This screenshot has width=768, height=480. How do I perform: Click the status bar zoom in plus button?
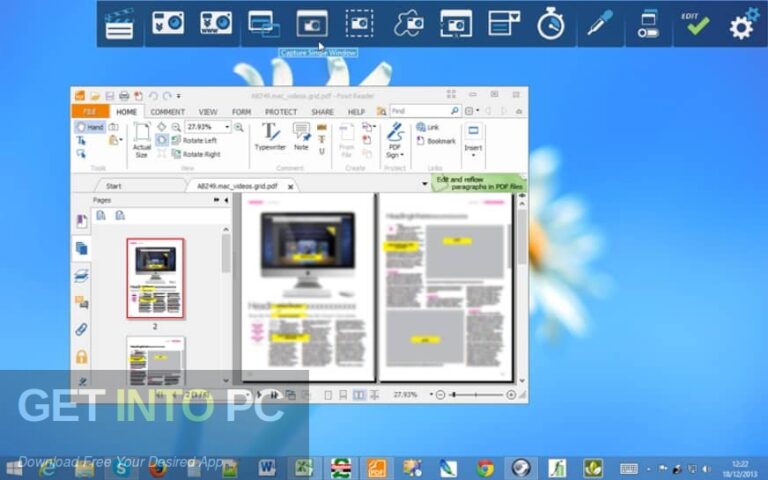pyautogui.click(x=511, y=395)
